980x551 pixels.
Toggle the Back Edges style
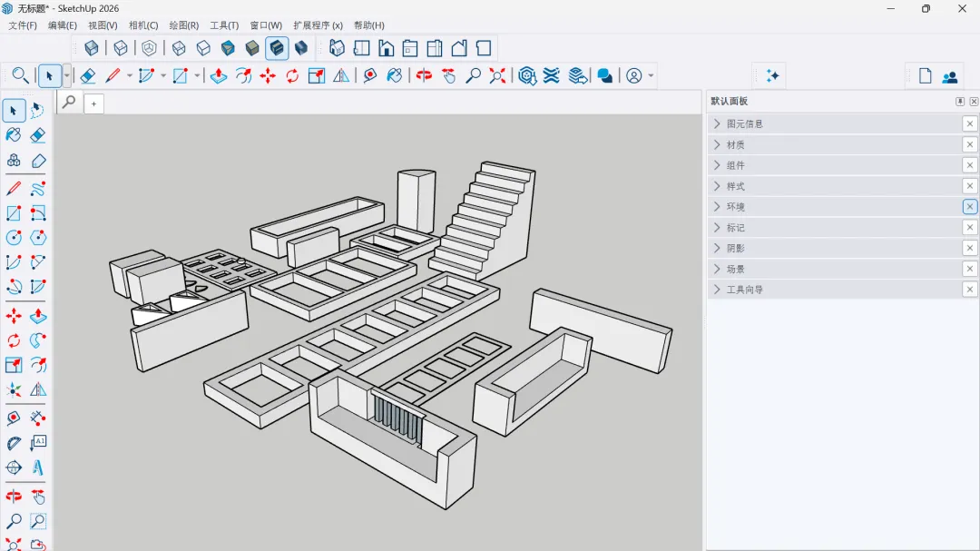coord(121,48)
